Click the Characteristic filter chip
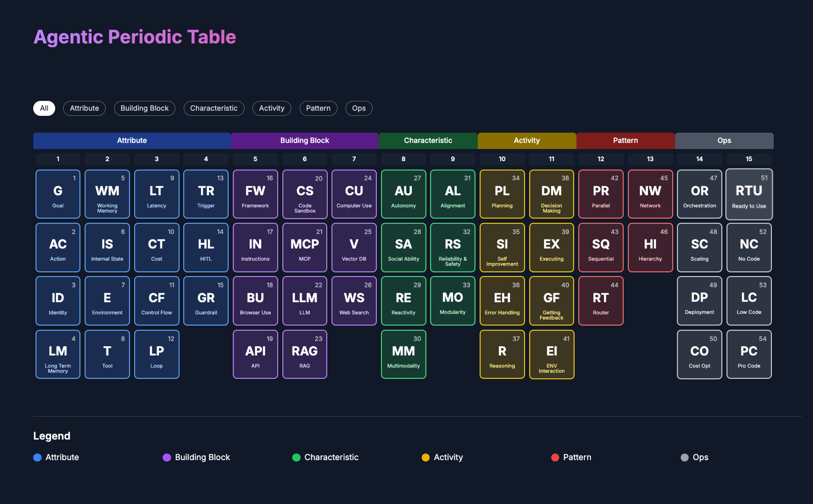813x504 pixels. click(214, 108)
